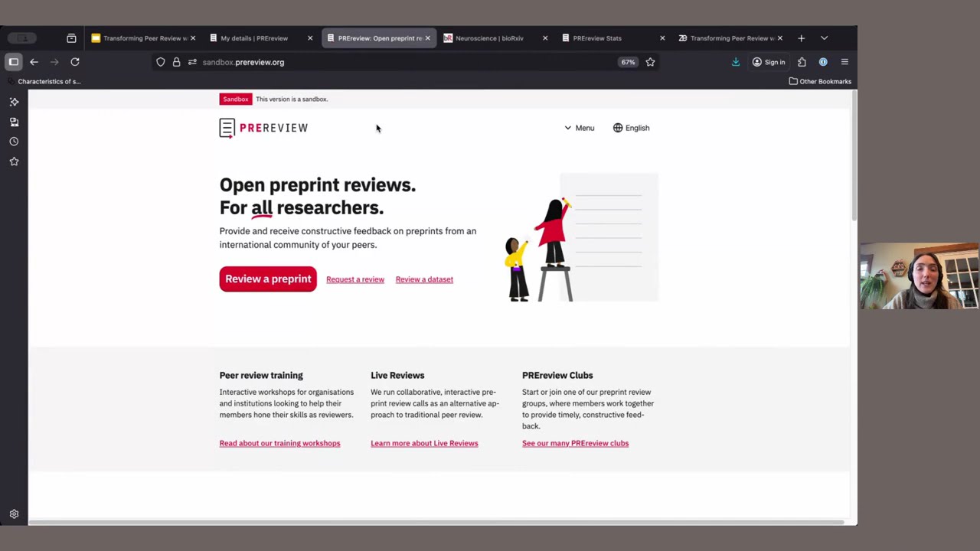The image size is (980, 551).
Task: Expand the site Menu dropdown
Action: pyautogui.click(x=580, y=128)
